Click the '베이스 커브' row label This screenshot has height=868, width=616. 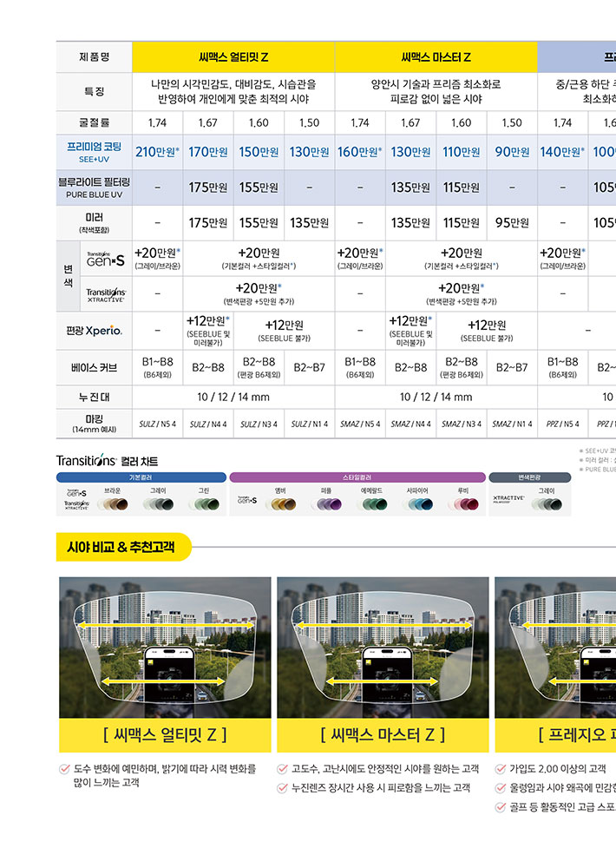click(94, 367)
